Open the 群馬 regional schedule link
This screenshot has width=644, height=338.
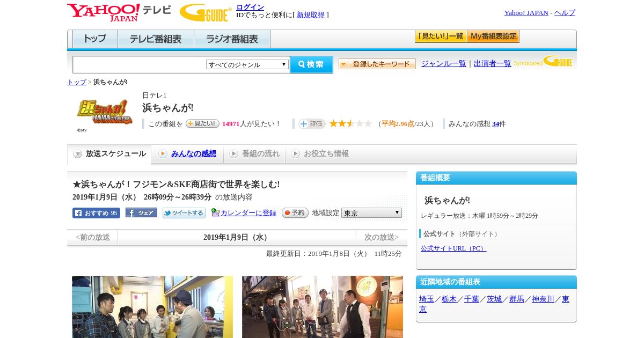click(517, 299)
